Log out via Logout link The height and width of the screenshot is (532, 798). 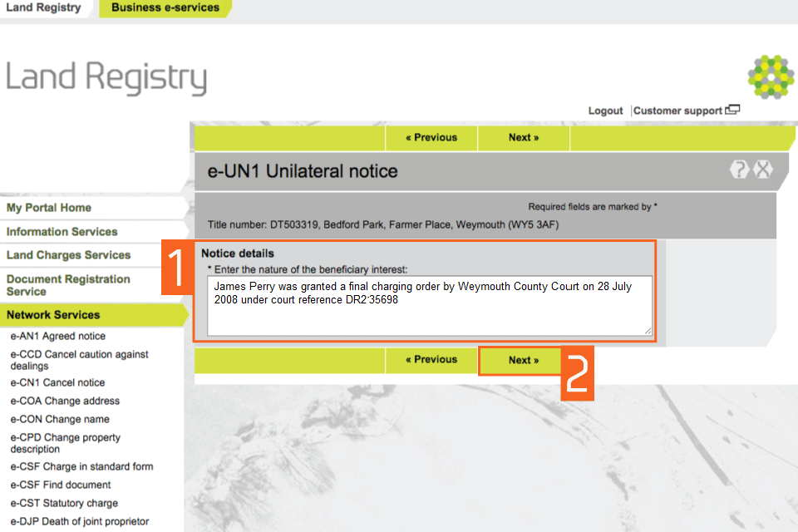(x=605, y=111)
